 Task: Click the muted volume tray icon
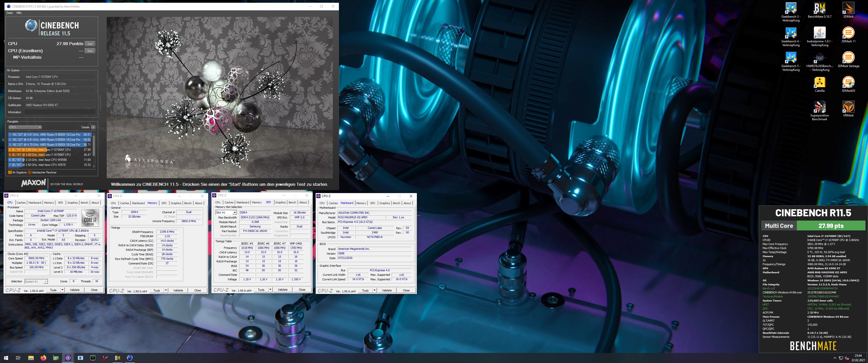(847, 358)
